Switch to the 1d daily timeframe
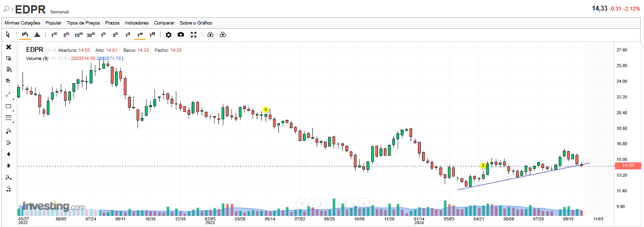The height and width of the screenshot is (227, 644). point(127,35)
